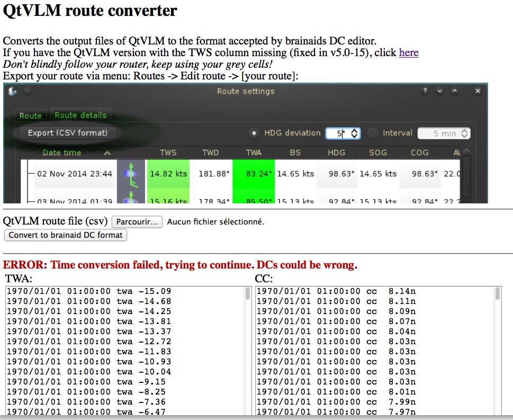
Task: Open the 5 min interval spin box
Action: pos(444,133)
